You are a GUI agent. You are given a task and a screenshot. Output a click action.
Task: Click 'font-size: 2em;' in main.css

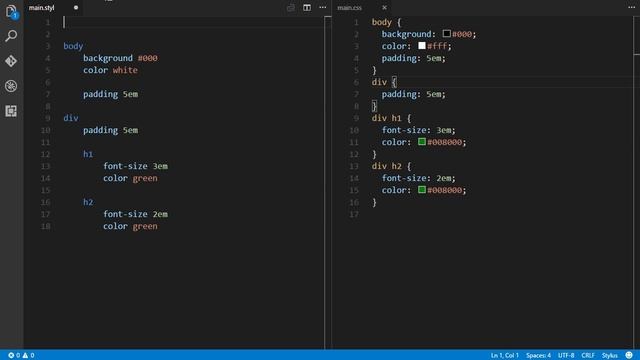pos(418,178)
